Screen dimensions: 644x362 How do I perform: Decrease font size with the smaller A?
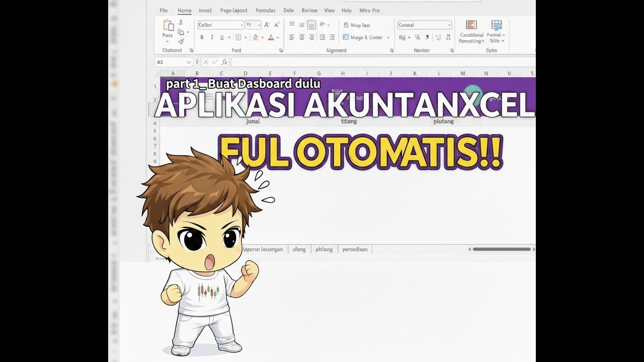pyautogui.click(x=277, y=25)
